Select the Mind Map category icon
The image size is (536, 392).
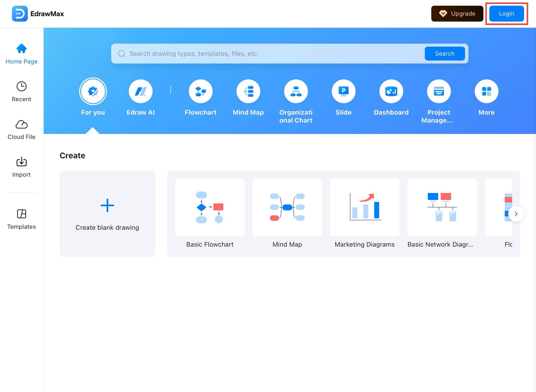(x=248, y=91)
